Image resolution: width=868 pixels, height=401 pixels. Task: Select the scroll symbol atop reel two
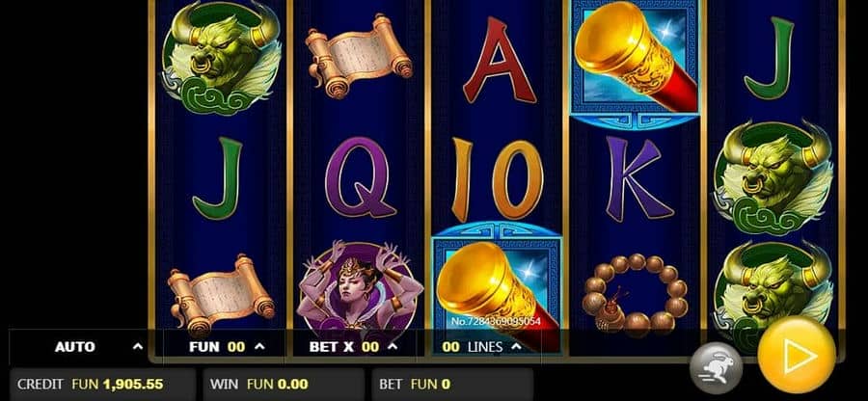[358, 55]
